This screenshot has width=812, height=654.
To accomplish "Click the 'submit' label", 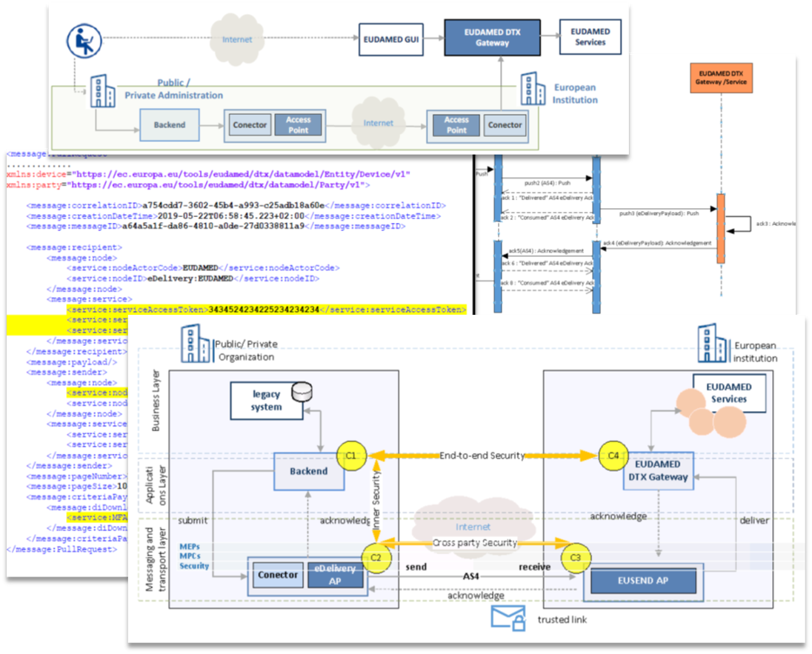I will (x=193, y=521).
